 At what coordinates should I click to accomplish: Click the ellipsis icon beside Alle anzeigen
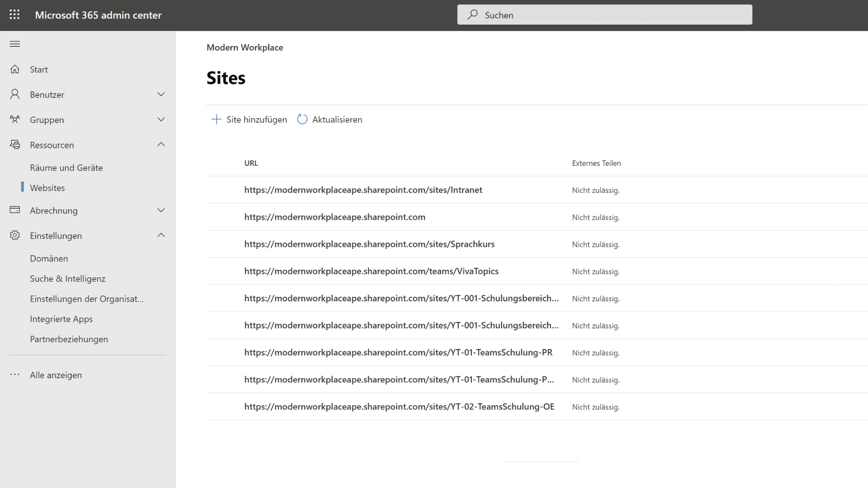point(15,375)
